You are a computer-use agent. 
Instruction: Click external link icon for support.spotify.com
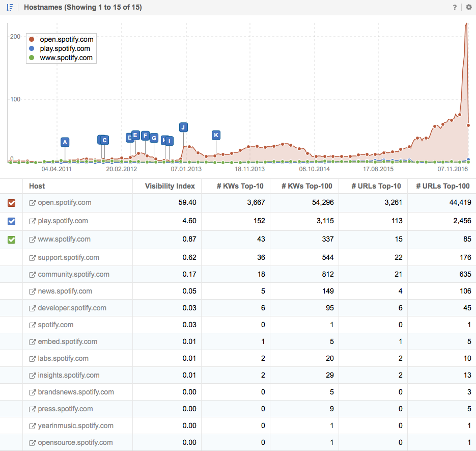(x=33, y=258)
